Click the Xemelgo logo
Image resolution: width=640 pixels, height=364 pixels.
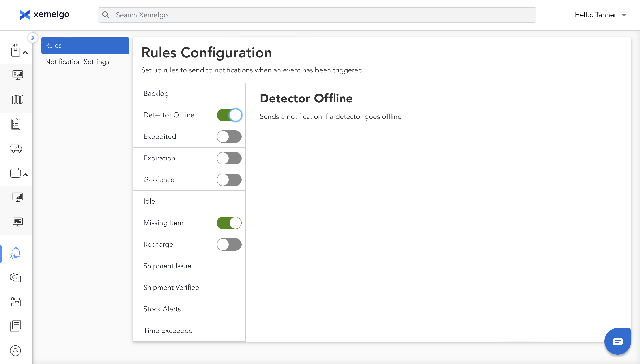[45, 14]
